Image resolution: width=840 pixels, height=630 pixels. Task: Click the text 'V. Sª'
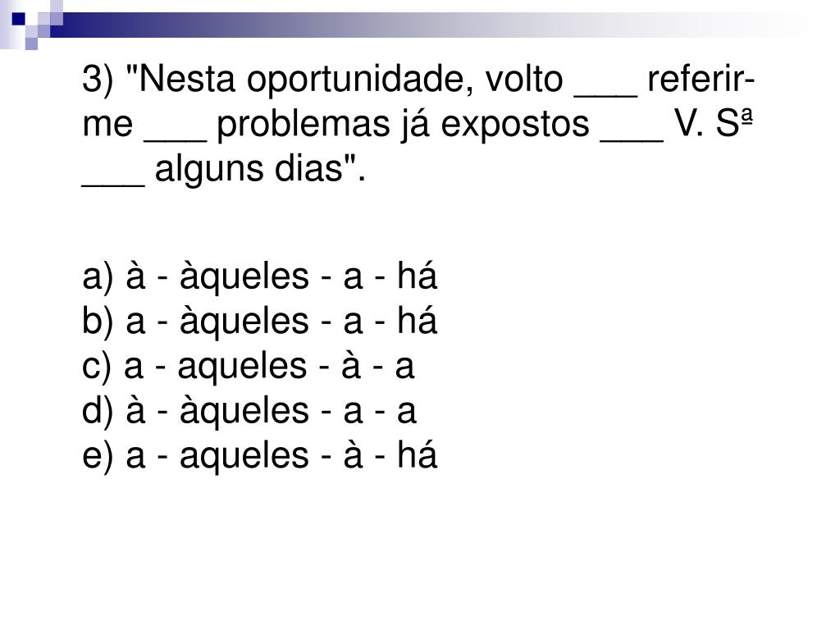(x=714, y=124)
